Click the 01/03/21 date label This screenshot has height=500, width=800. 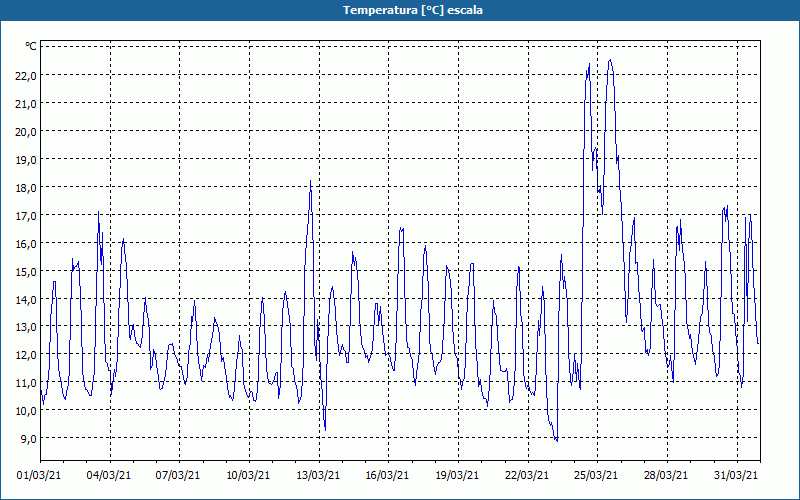tap(39, 475)
